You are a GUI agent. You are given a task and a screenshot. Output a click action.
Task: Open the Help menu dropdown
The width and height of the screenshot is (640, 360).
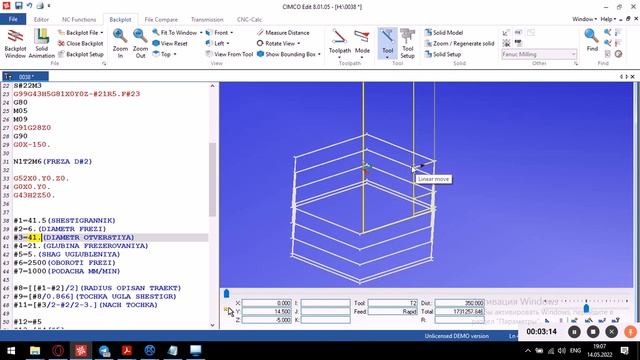pyautogui.click(x=608, y=19)
